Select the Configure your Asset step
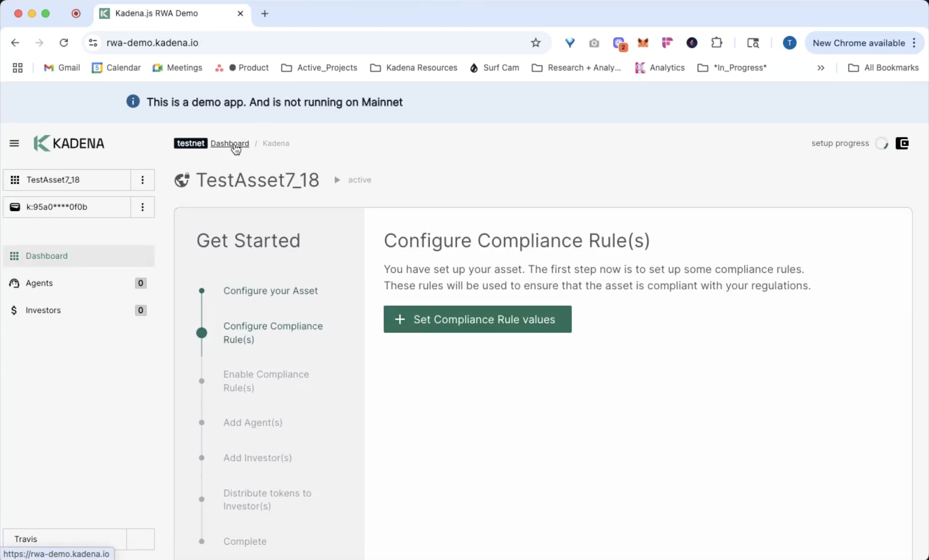Image resolution: width=929 pixels, height=560 pixels. coord(270,291)
